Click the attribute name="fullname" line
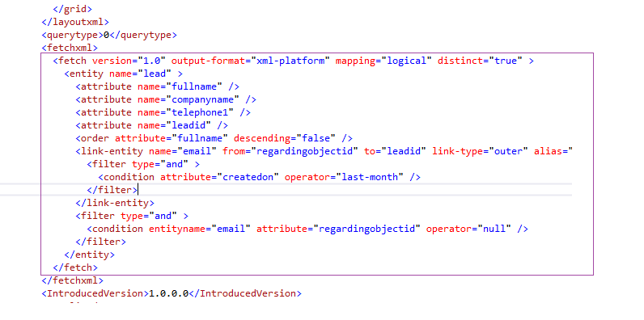The height and width of the screenshot is (320, 644). tap(157, 87)
